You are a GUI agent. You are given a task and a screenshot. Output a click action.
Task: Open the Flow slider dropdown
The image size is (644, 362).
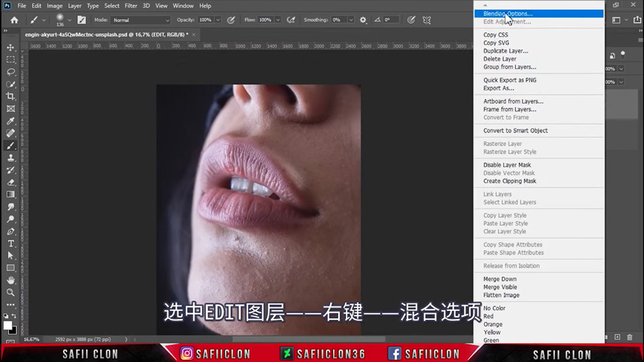(x=278, y=20)
